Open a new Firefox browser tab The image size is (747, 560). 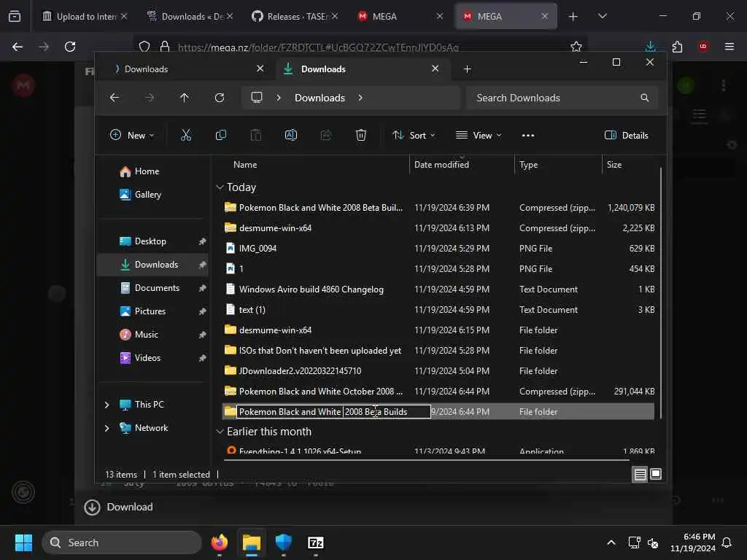pos(573,17)
